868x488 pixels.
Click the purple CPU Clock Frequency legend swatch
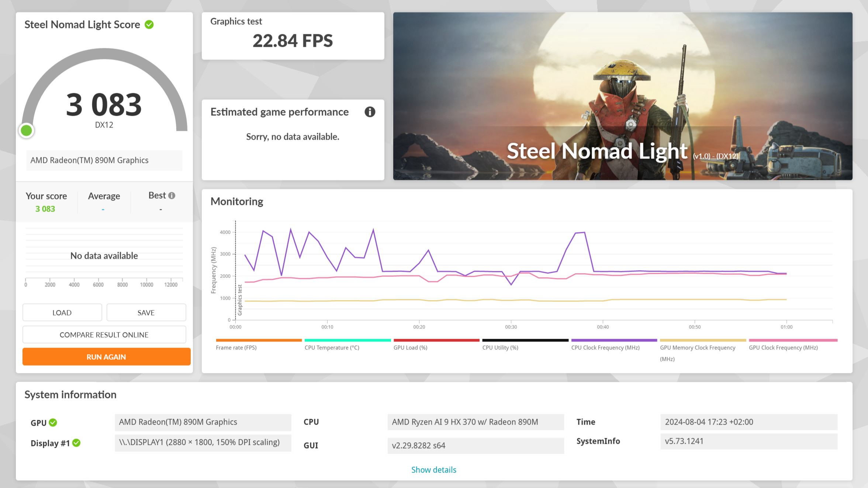[x=614, y=340]
